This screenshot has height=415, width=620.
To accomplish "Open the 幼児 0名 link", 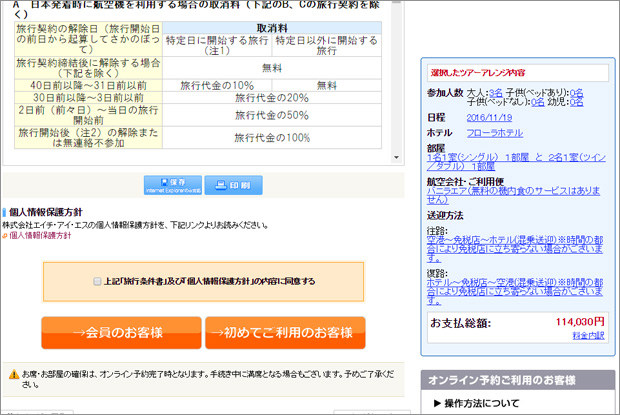I will tap(578, 102).
